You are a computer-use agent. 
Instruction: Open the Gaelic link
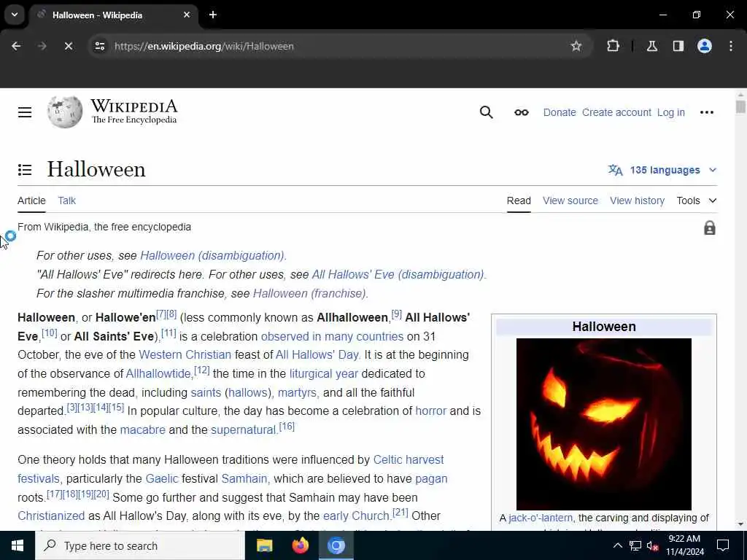coord(161,478)
